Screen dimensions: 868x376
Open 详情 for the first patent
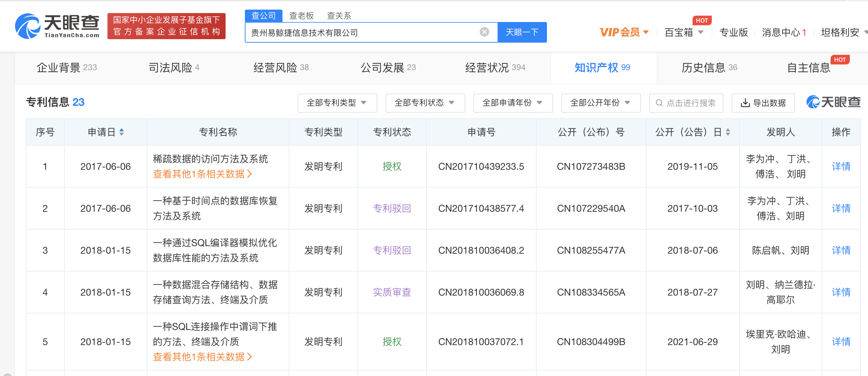(x=841, y=166)
